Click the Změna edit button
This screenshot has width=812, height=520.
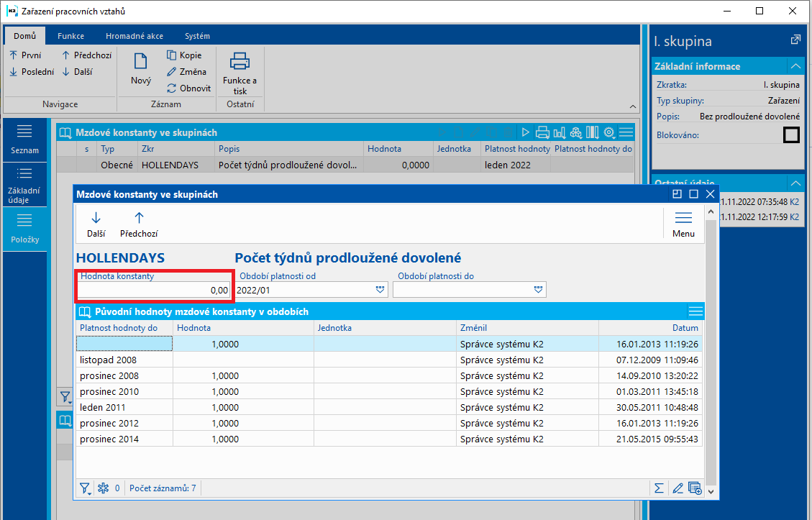(x=187, y=72)
